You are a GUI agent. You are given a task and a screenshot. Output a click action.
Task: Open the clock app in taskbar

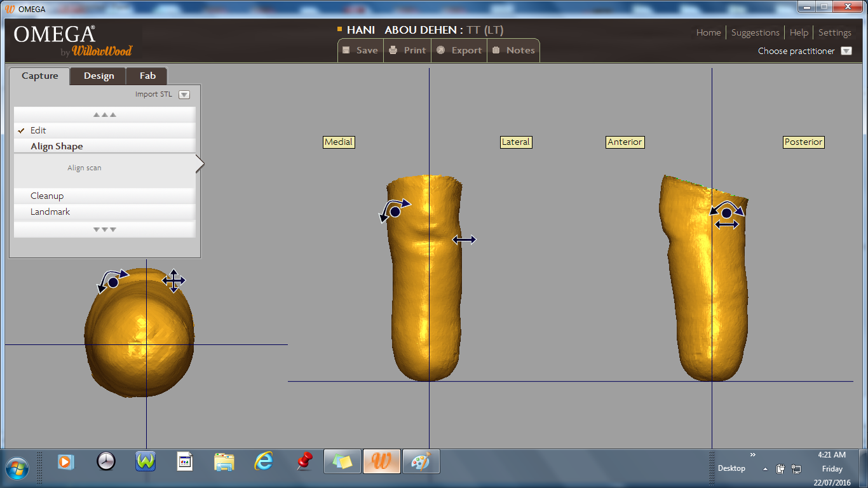point(106,461)
